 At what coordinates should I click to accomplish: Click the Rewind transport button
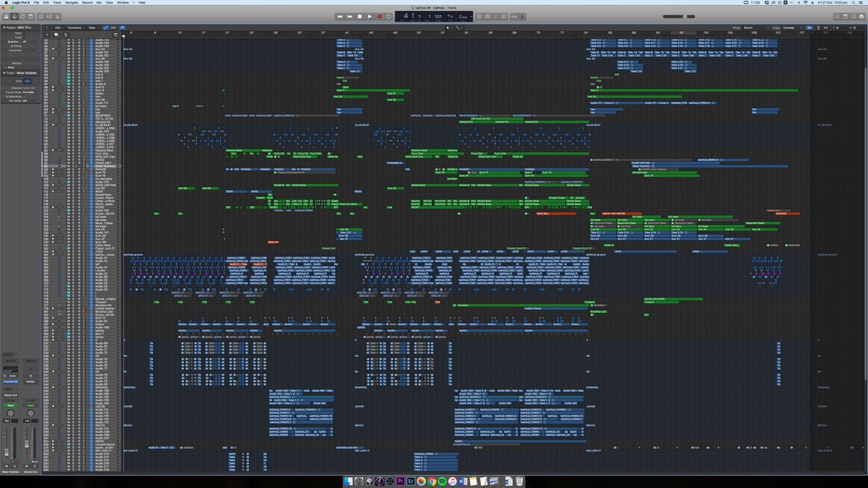tap(341, 16)
